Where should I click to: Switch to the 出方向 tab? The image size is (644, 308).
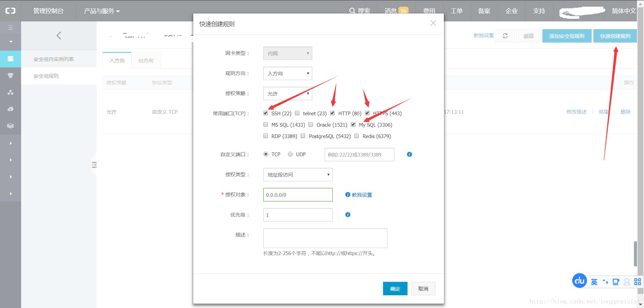point(146,60)
